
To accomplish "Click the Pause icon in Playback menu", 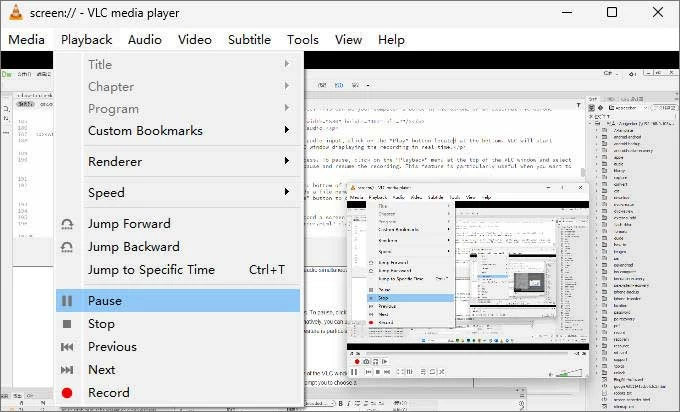I will pos(67,301).
